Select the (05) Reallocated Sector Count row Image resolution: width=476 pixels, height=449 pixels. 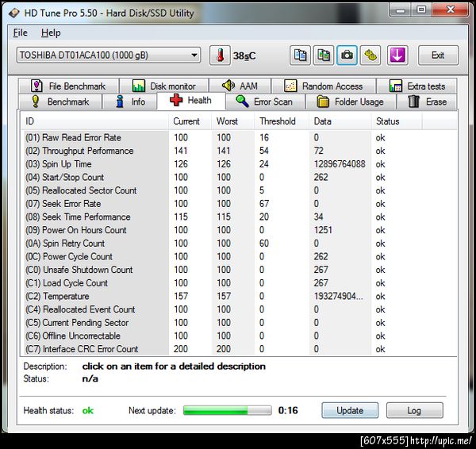(238, 190)
